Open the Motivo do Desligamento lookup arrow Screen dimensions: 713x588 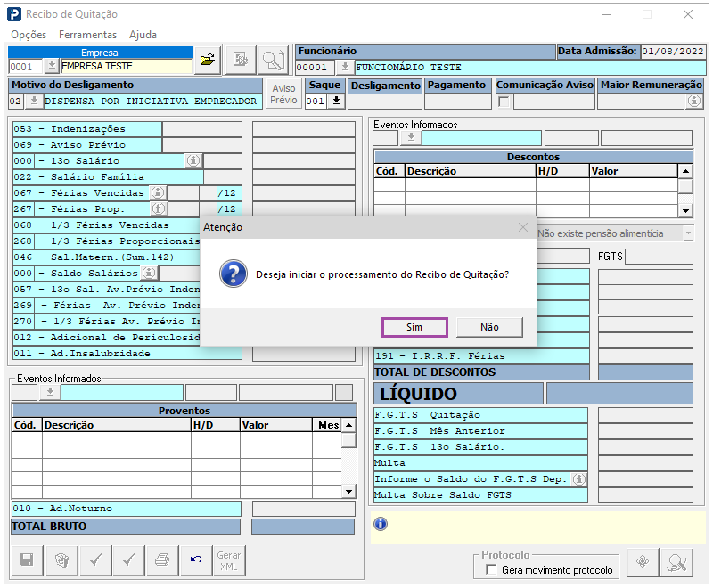coord(34,101)
